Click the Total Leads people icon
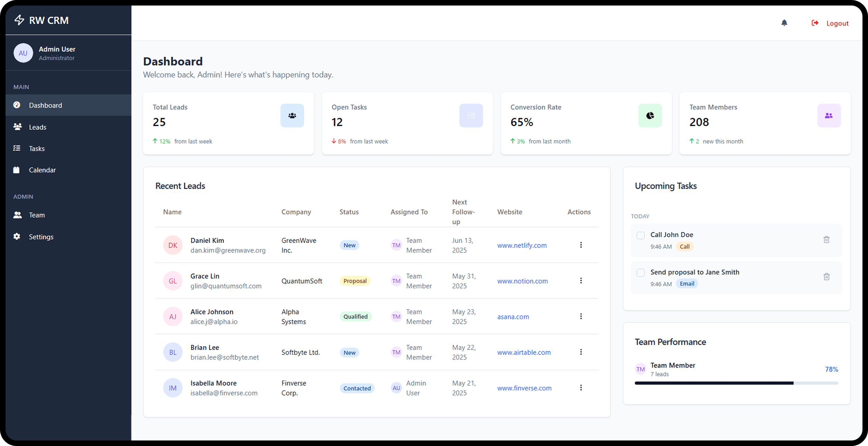This screenshot has width=868, height=446. 292,116
